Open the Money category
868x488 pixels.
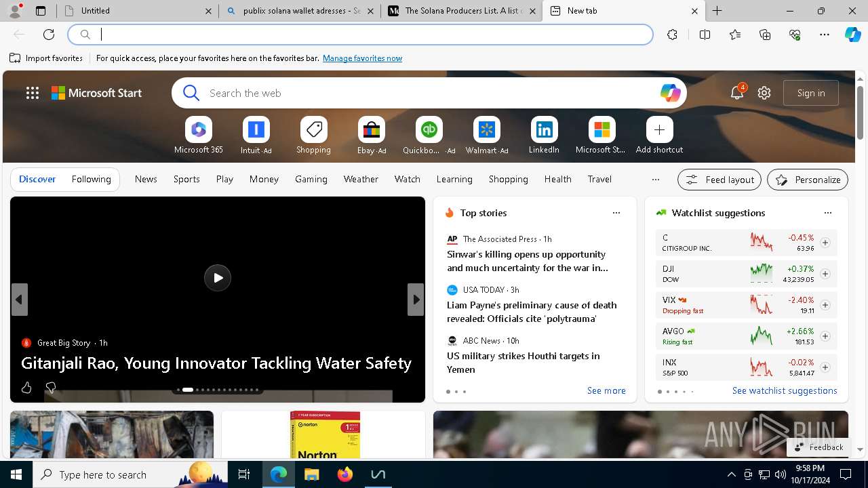tap(264, 179)
